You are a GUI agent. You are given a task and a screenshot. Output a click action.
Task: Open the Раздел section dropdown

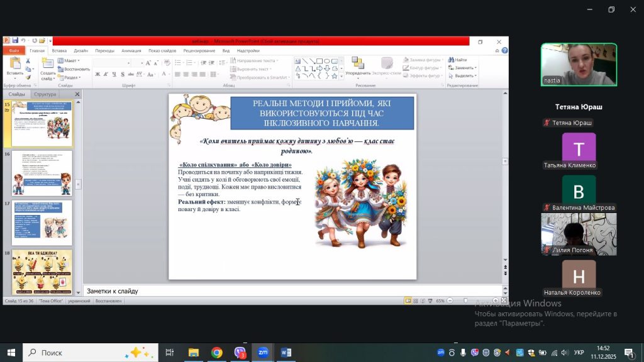(70, 77)
